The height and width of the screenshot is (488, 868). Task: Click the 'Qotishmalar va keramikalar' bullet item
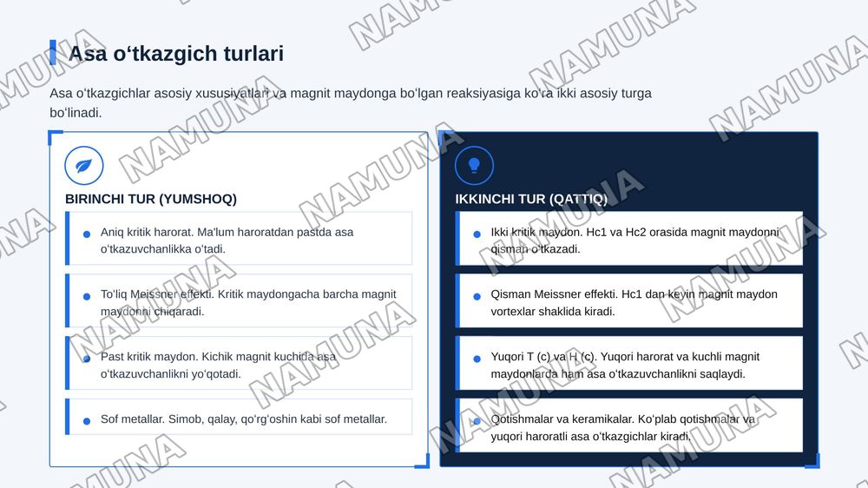pyautogui.click(x=628, y=425)
